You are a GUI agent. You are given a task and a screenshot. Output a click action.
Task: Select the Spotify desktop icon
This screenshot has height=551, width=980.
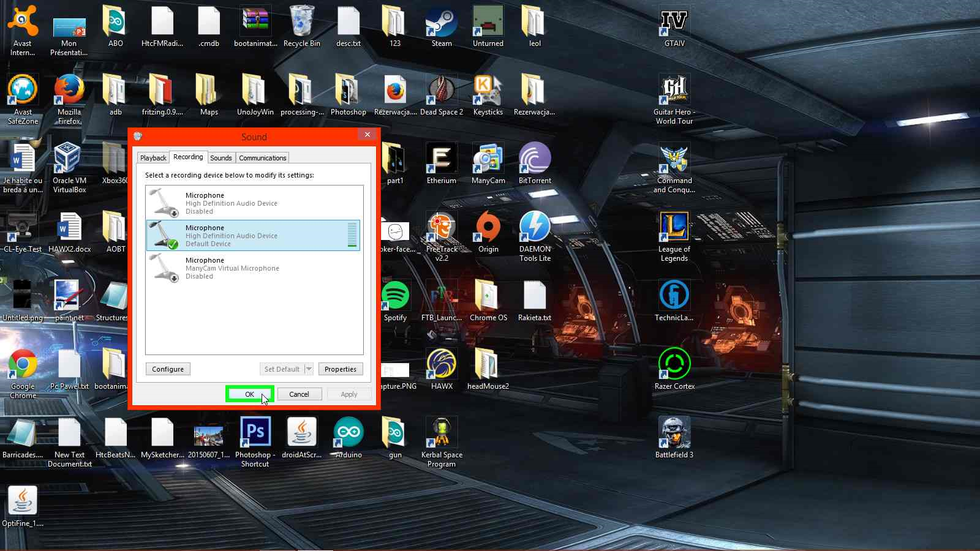395,300
